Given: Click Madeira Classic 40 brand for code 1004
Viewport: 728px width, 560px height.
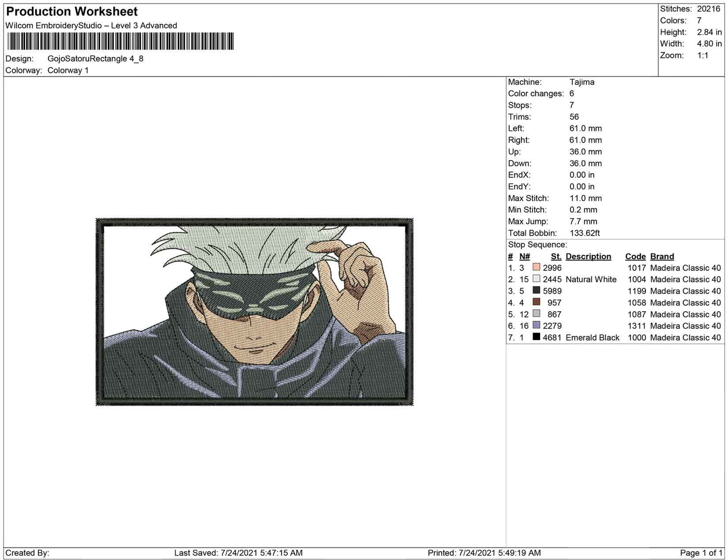Looking at the screenshot, I should (x=686, y=279).
